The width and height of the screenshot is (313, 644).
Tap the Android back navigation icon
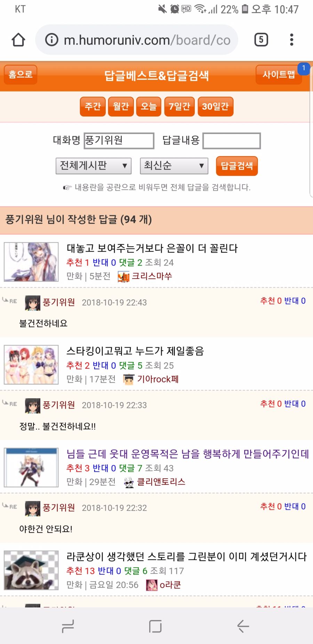[243, 626]
